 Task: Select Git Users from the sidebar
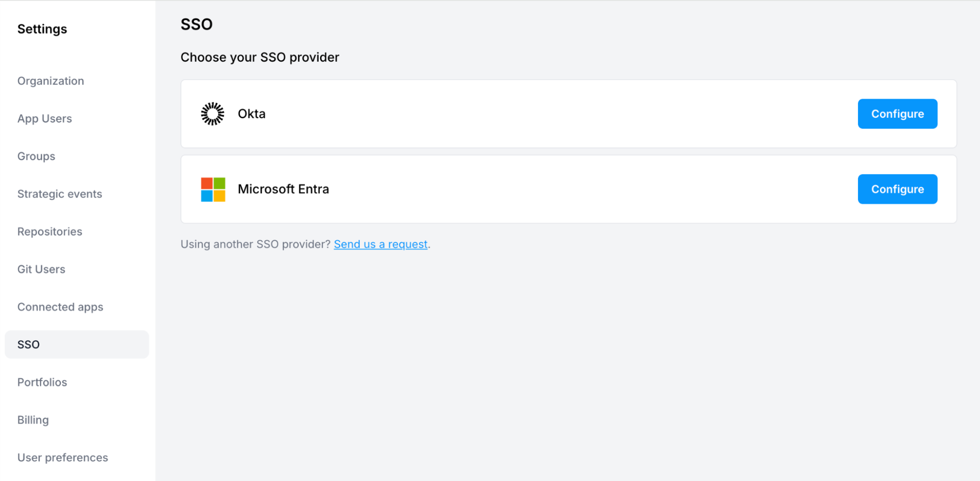pos(41,269)
